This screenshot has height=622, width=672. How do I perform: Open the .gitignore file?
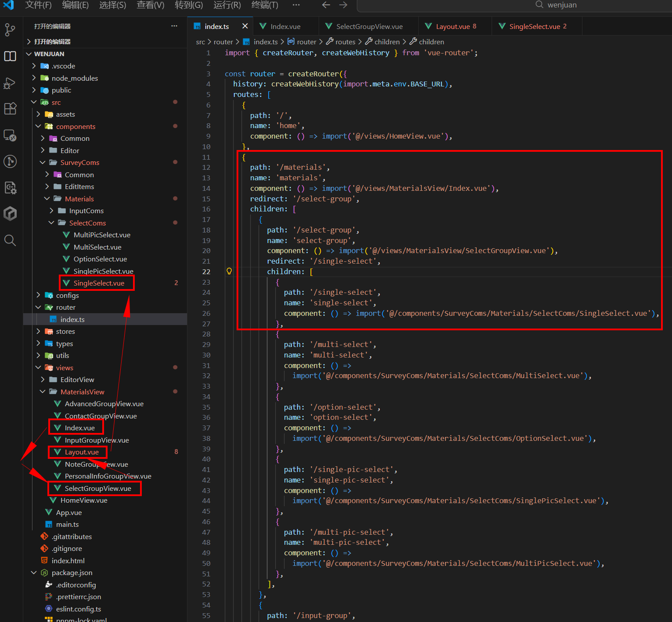pos(105,548)
